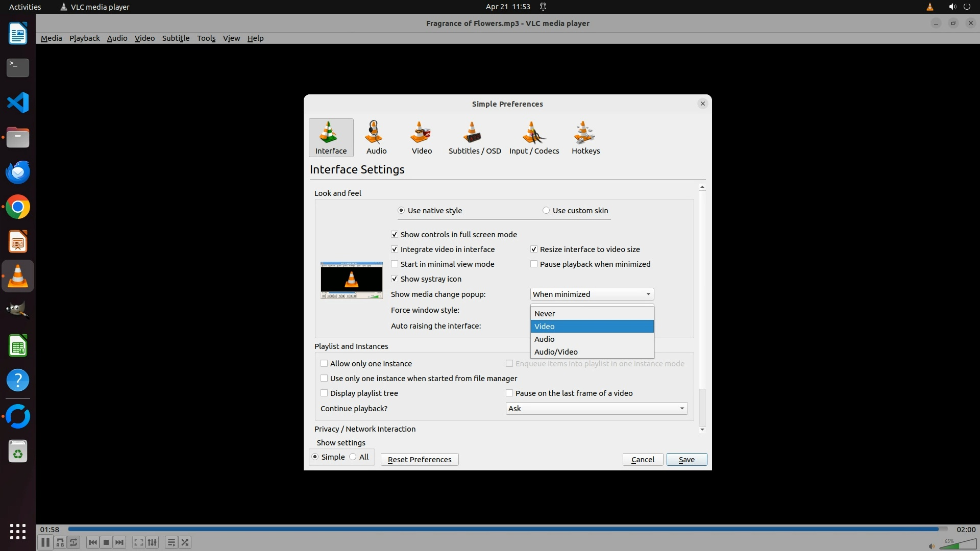Viewport: 980px width, 551px height.
Task: Toggle the playlist view icon
Action: (x=171, y=542)
